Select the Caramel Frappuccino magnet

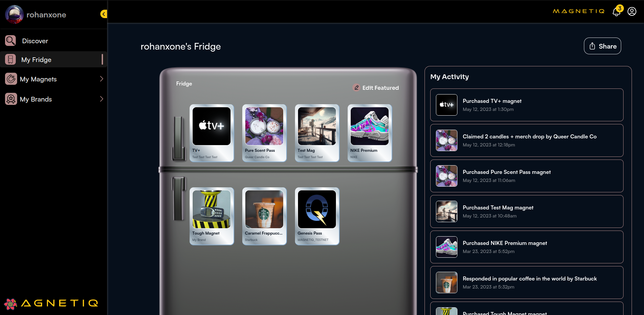(264, 216)
